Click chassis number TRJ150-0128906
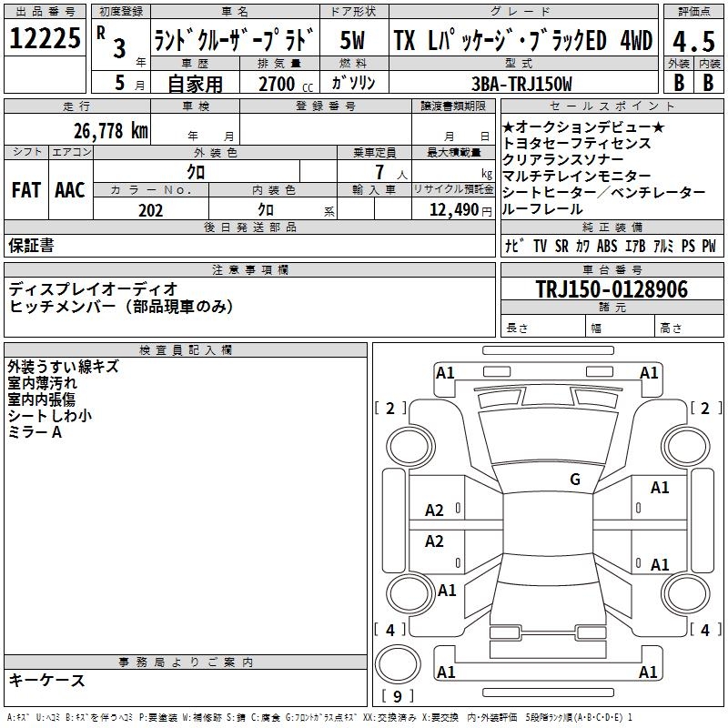This screenshot has height=728, width=728. 612,289
